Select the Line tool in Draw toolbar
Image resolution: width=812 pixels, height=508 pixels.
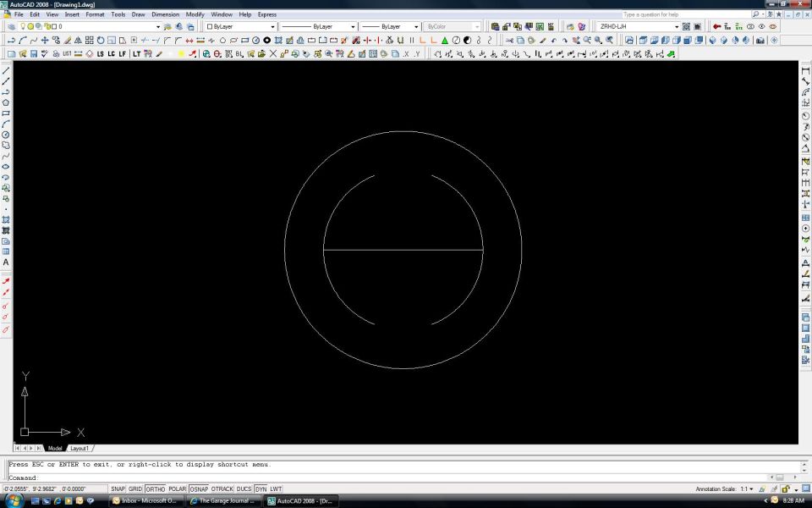click(6, 71)
